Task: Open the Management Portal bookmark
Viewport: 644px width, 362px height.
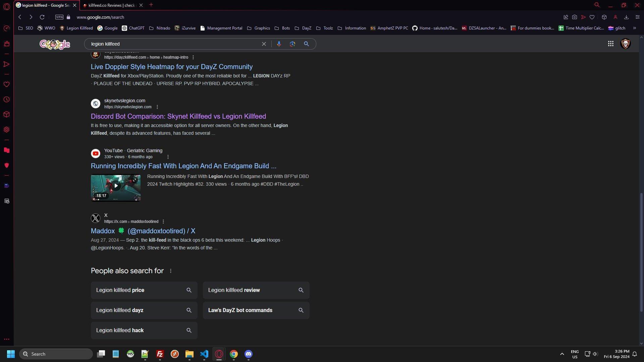Action: coord(221,28)
